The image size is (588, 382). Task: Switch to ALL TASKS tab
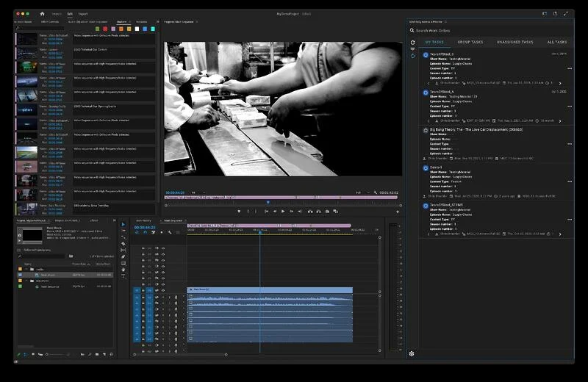[557, 42]
